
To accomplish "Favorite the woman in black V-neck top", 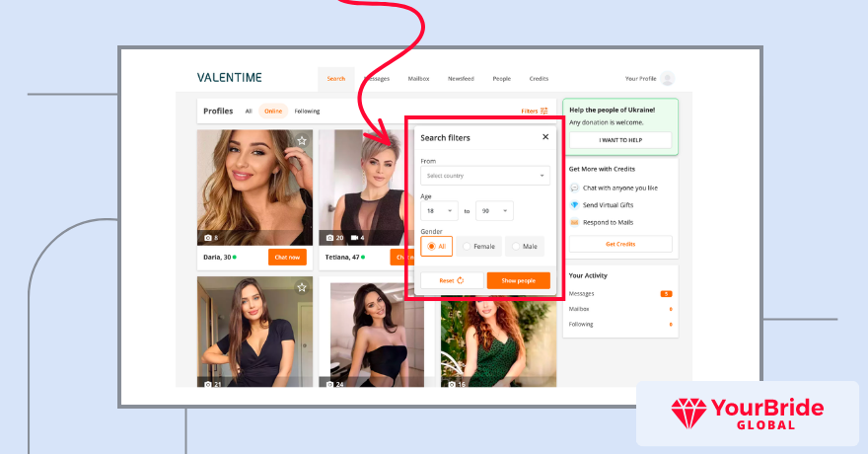I will 302,287.
